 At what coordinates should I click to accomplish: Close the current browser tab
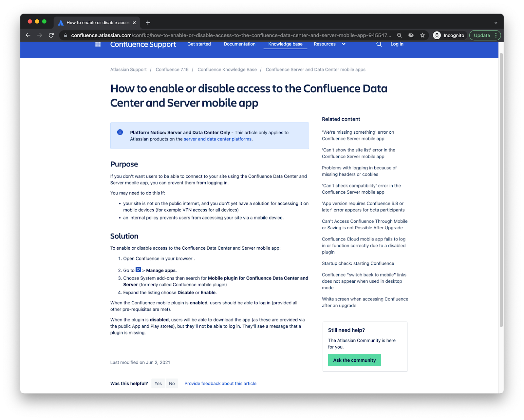134,23
